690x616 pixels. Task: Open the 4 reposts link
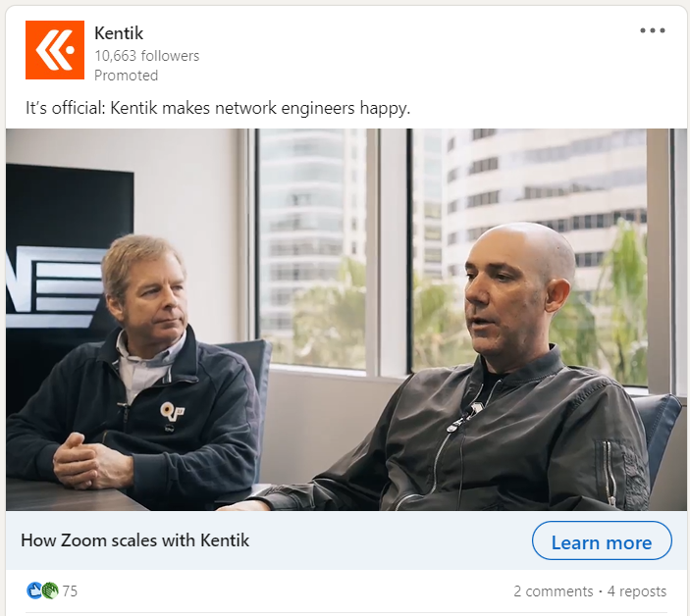[637, 591]
